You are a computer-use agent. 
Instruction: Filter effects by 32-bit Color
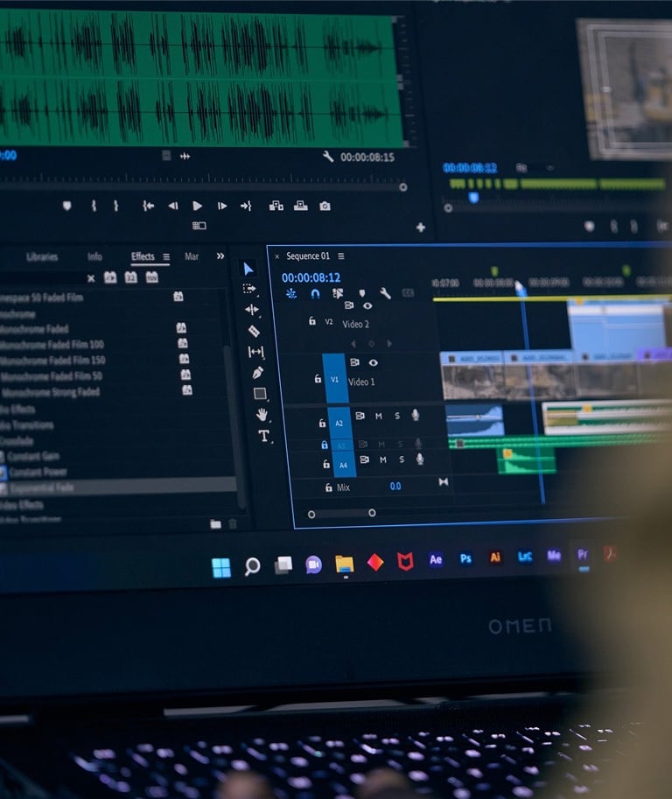[131, 277]
